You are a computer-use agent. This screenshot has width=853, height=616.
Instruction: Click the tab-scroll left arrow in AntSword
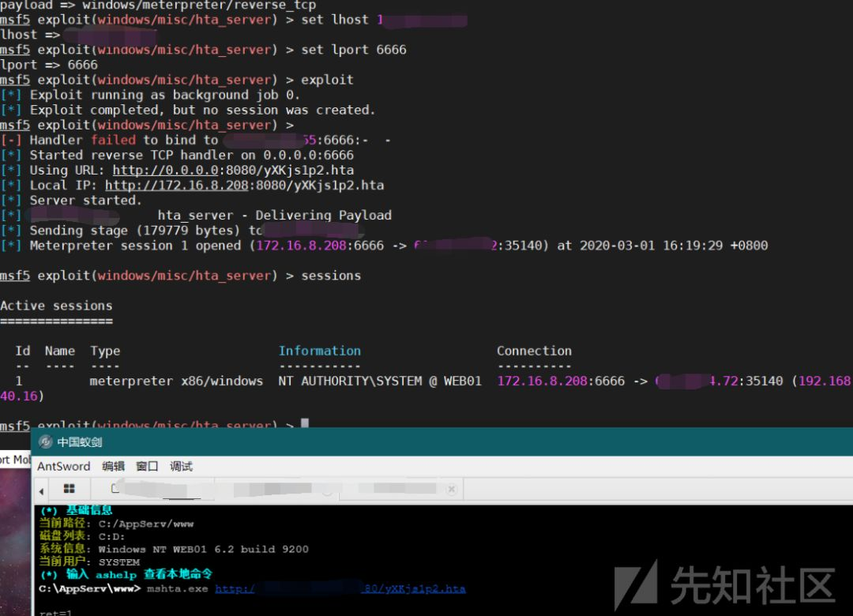tap(41, 491)
